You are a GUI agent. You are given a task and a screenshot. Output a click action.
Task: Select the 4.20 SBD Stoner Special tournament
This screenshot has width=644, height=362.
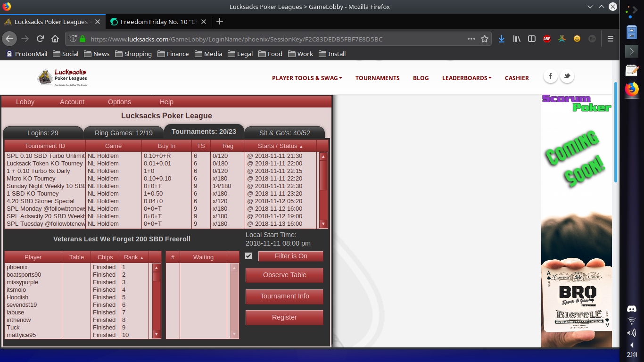click(x=161, y=201)
